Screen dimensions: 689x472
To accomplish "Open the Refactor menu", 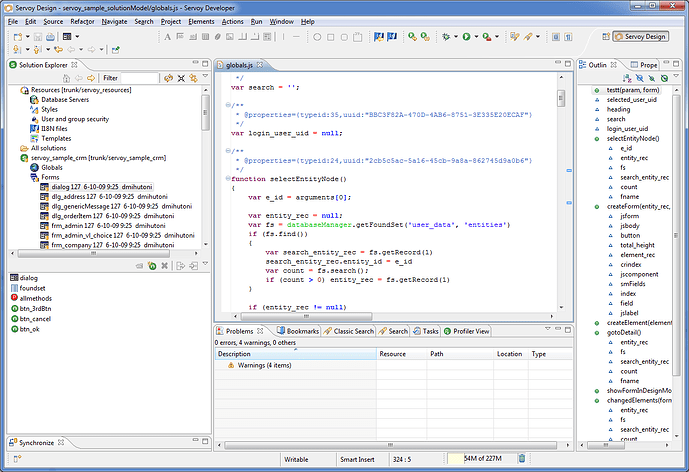I will (x=82, y=22).
